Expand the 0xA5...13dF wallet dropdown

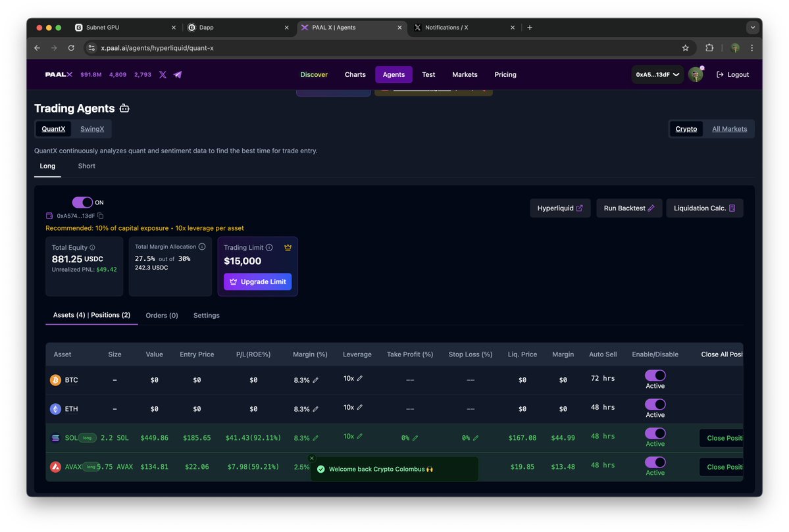point(657,74)
